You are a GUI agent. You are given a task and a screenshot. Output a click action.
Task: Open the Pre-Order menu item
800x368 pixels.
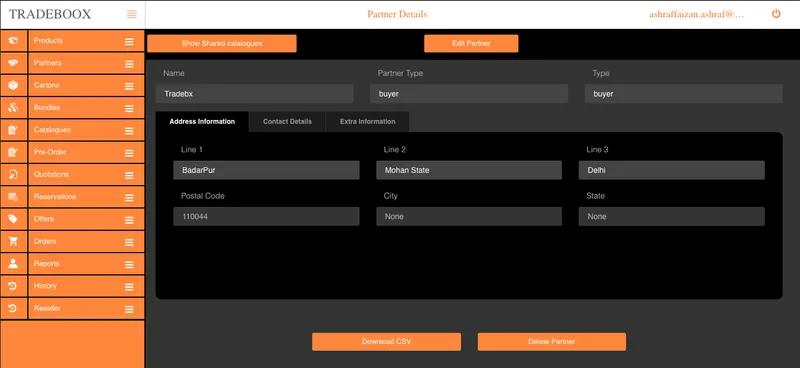[86, 152]
